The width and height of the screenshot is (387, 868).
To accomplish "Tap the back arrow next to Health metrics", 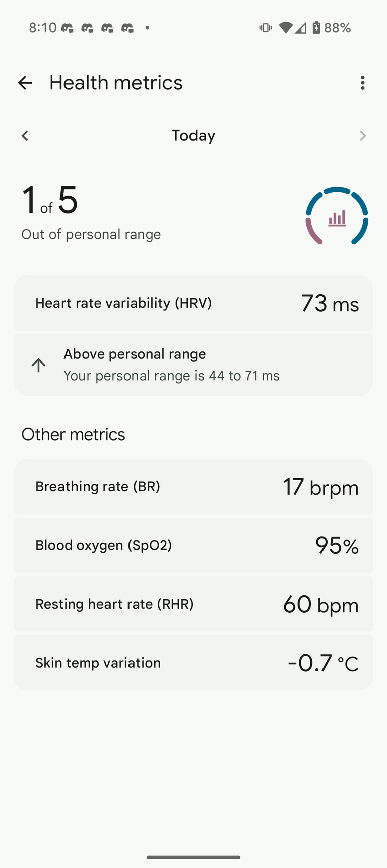I will point(25,83).
